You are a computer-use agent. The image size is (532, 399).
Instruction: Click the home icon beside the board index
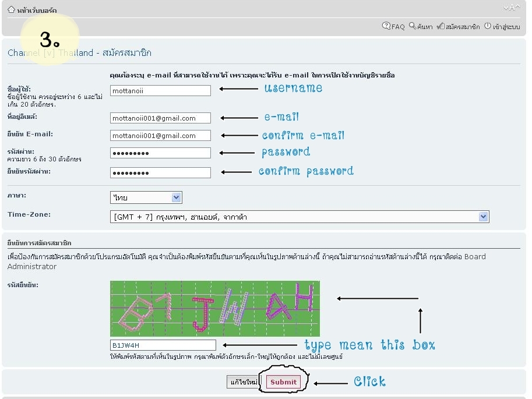(x=11, y=9)
